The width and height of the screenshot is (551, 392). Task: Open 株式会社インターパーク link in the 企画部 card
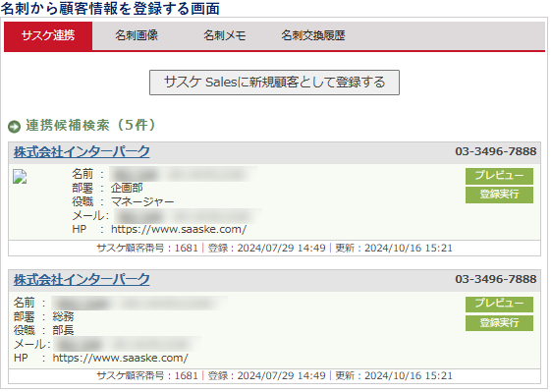[82, 152]
